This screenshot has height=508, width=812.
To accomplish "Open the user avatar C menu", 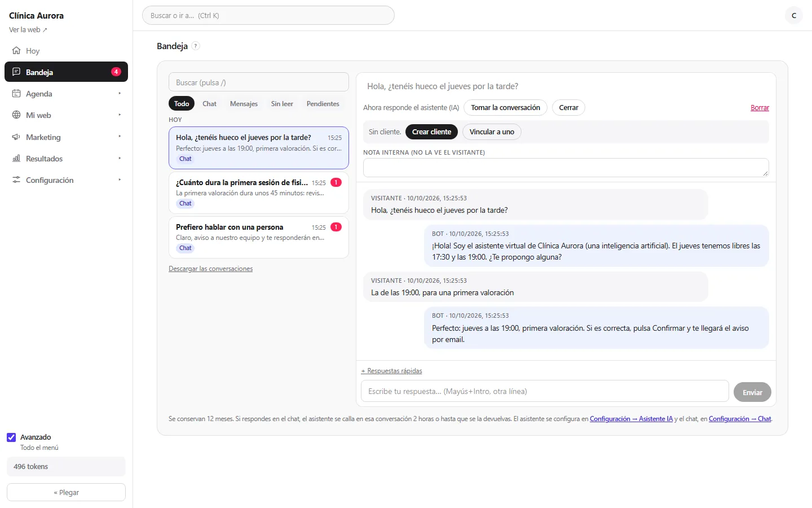I will point(794,15).
